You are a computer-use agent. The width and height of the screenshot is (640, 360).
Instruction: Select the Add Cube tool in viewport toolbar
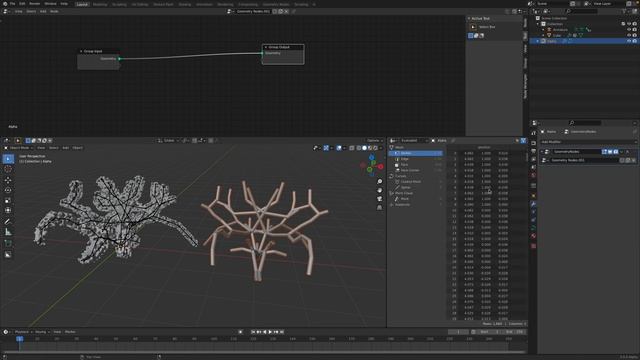coord(8,243)
